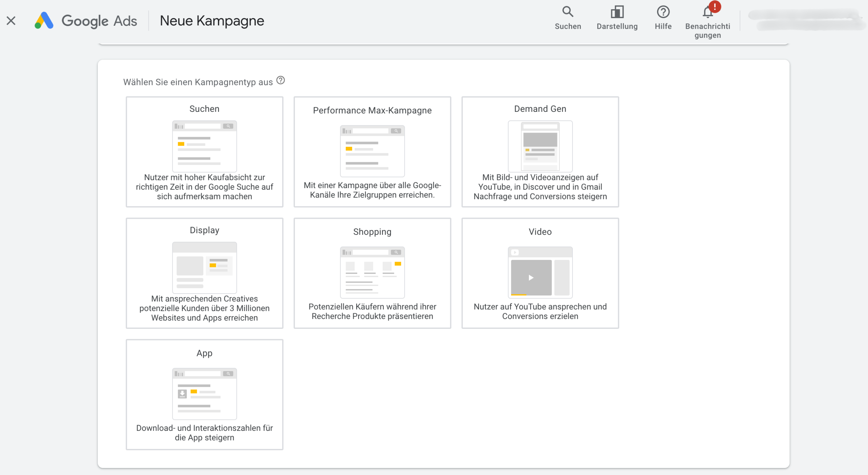Image resolution: width=868 pixels, height=475 pixels.
Task: Select the Performance Max-Kampagne card
Action: click(372, 110)
